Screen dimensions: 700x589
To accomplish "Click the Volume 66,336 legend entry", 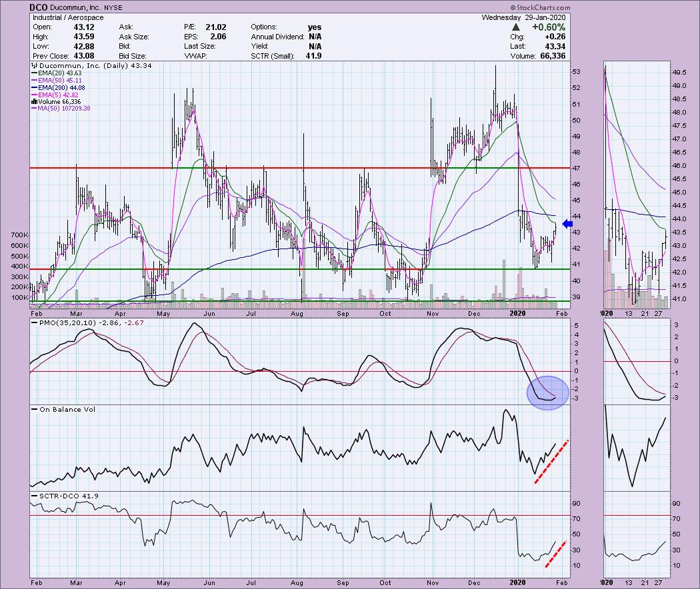I will point(56,102).
